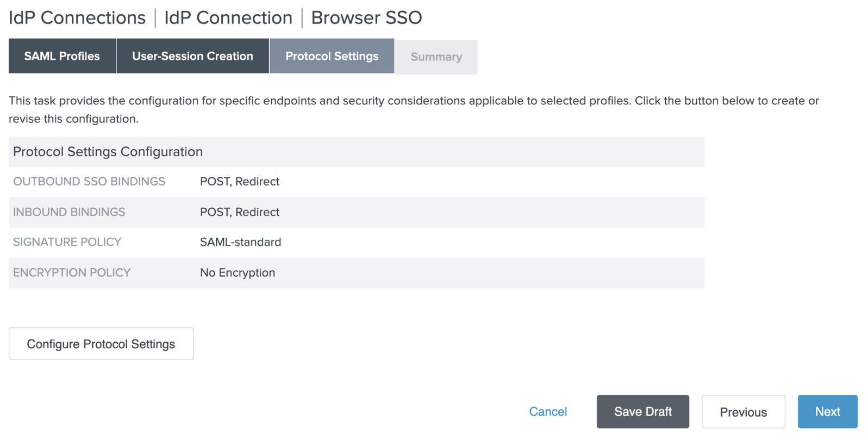Switch to User-Session Creation tab
The width and height of the screenshot is (868, 433).
pyautogui.click(x=192, y=56)
